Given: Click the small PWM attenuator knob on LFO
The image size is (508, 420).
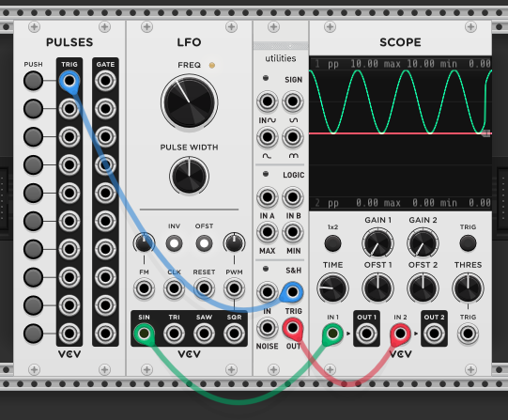Looking at the screenshot, I should (x=234, y=242).
